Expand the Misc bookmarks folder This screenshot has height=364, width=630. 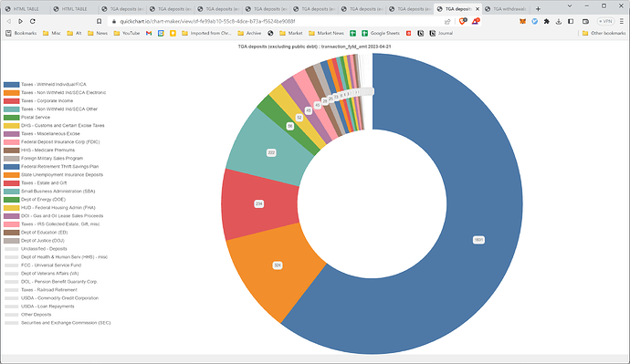click(x=52, y=34)
